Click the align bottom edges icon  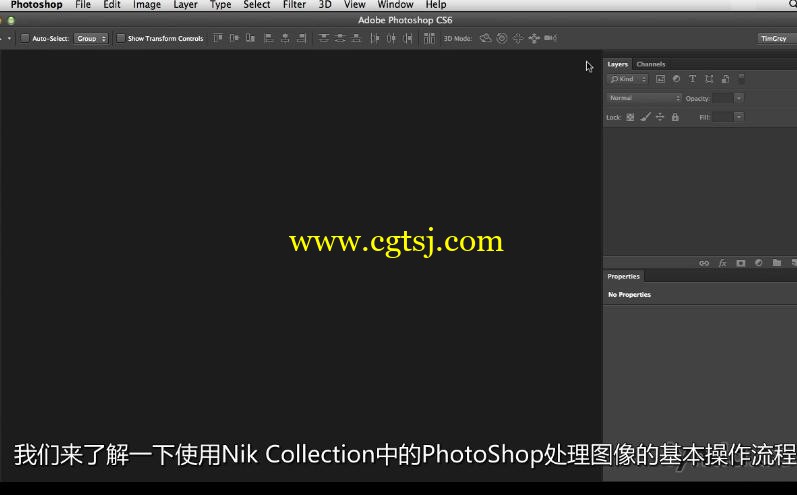(250, 38)
